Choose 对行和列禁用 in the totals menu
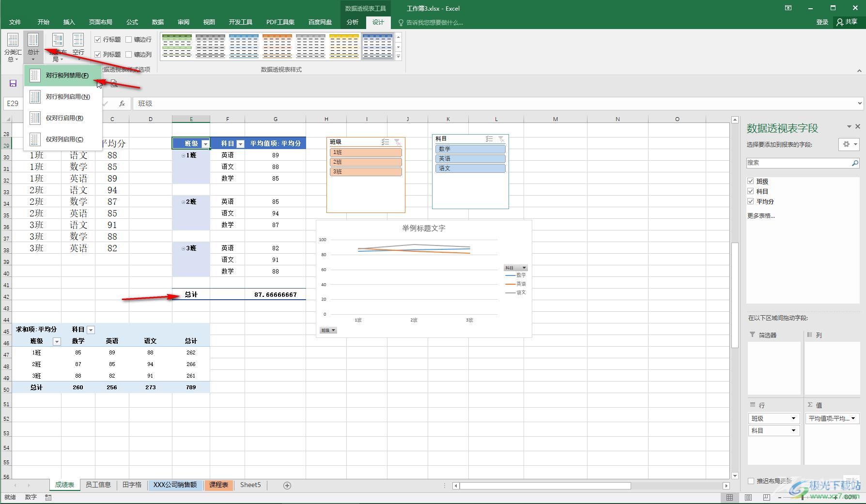This screenshot has height=504, width=866. pyautogui.click(x=63, y=76)
